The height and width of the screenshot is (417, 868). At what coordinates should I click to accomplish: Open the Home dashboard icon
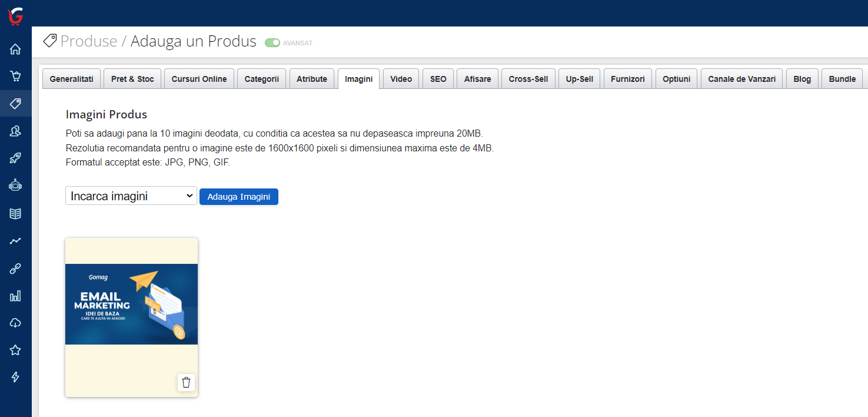pyautogui.click(x=15, y=49)
